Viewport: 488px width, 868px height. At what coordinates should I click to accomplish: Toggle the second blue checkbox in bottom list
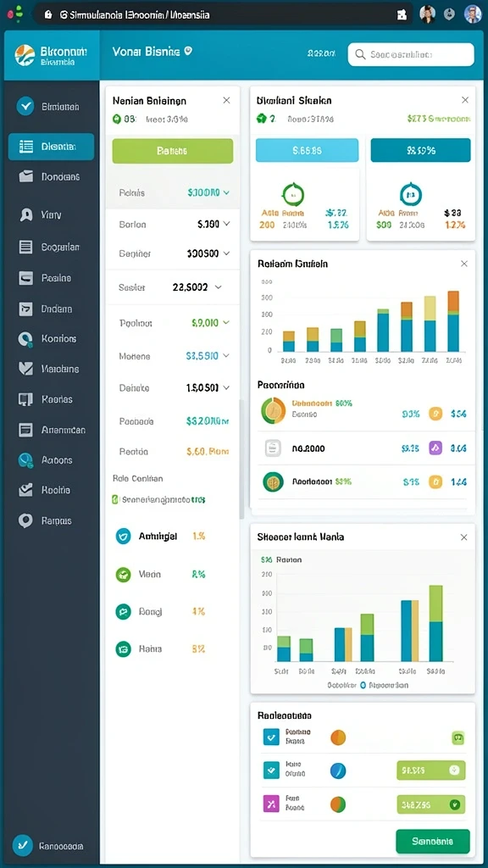[271, 770]
